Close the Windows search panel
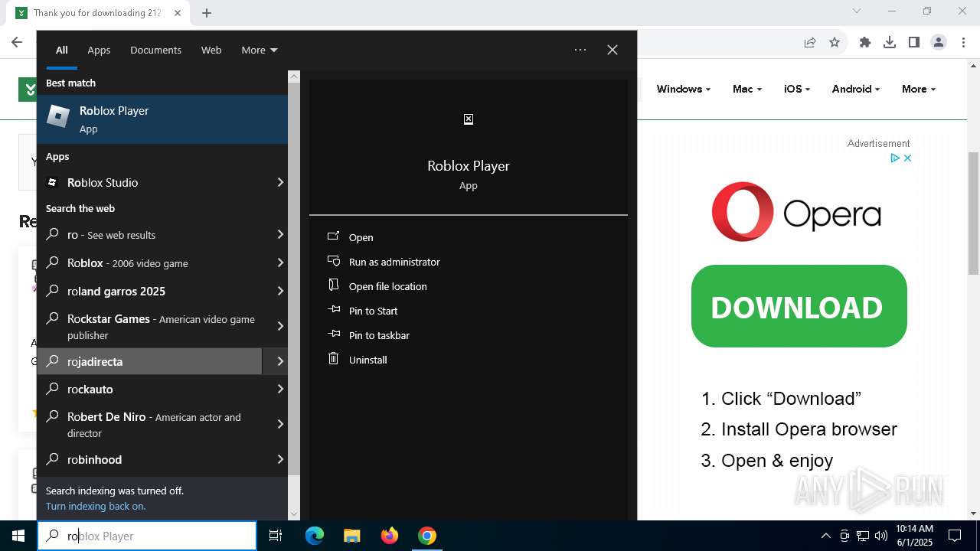 click(612, 50)
